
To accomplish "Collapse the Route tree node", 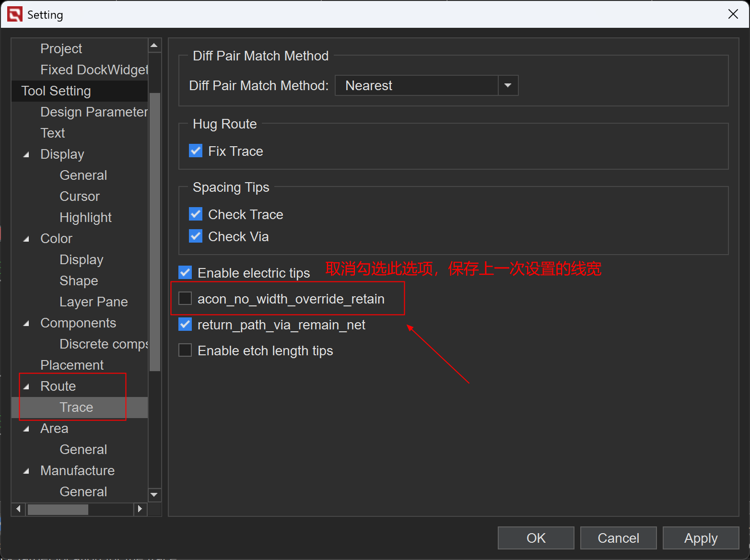I will point(26,386).
